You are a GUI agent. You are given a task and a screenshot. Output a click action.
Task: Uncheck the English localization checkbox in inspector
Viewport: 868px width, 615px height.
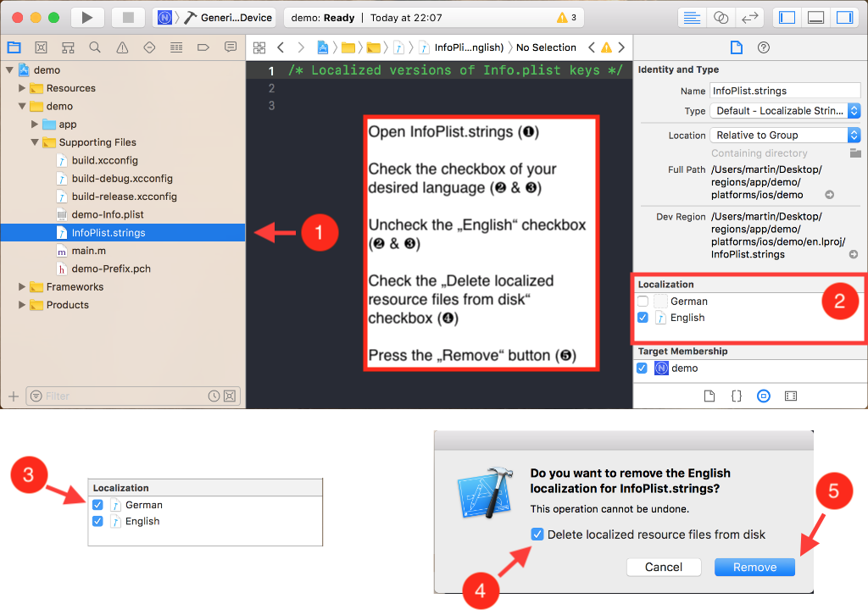click(643, 318)
